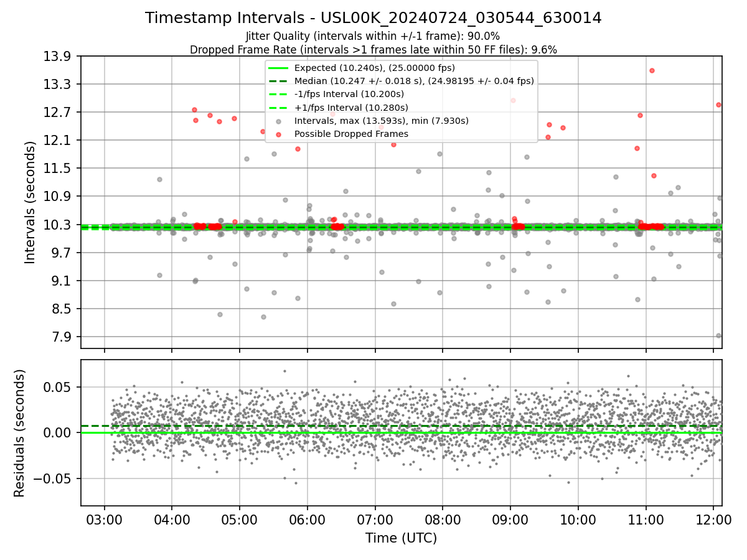Click the '11.5' y-axis tick label
This screenshot has width=747, height=560.
59,168
